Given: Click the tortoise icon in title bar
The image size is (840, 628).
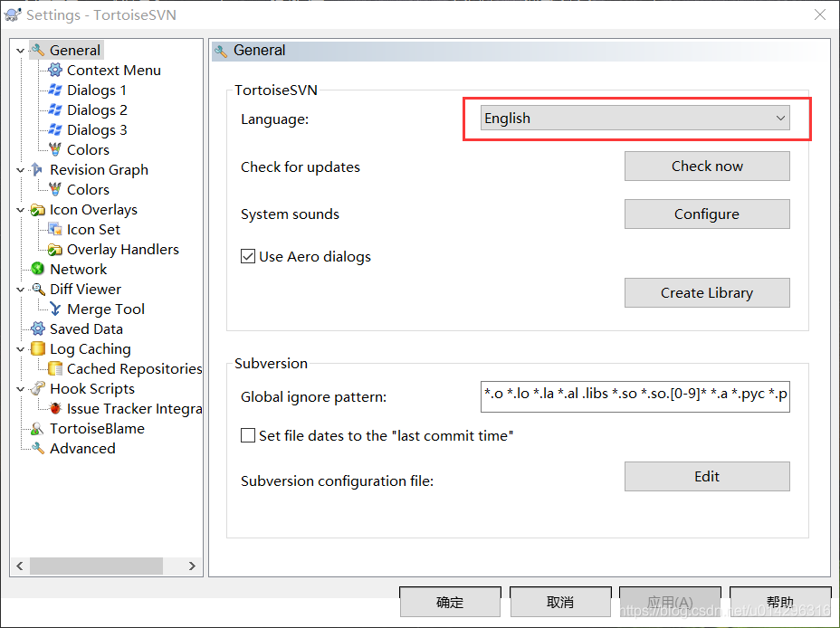Looking at the screenshot, I should pos(13,14).
